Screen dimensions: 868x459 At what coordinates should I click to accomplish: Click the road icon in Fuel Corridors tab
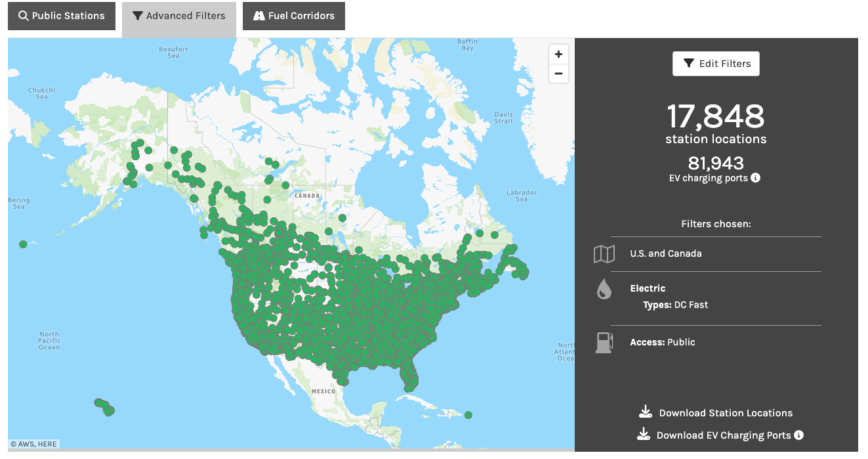tap(258, 16)
